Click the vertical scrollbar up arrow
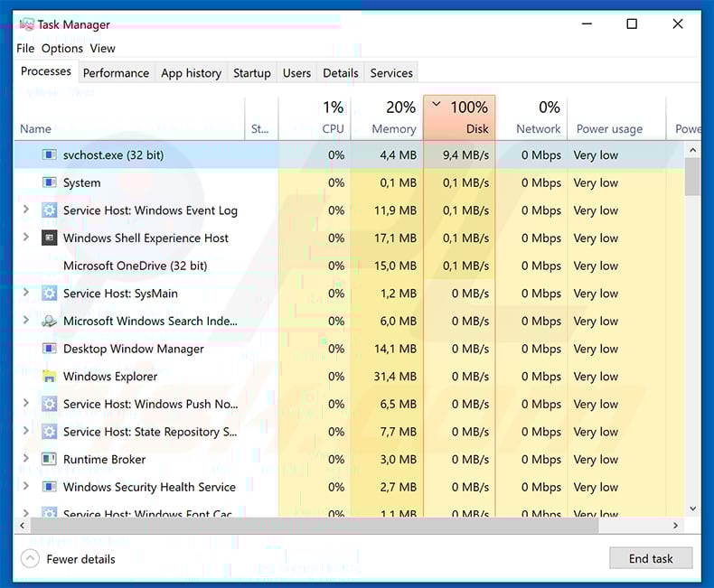Screen dimensions: 714x588 (692, 150)
